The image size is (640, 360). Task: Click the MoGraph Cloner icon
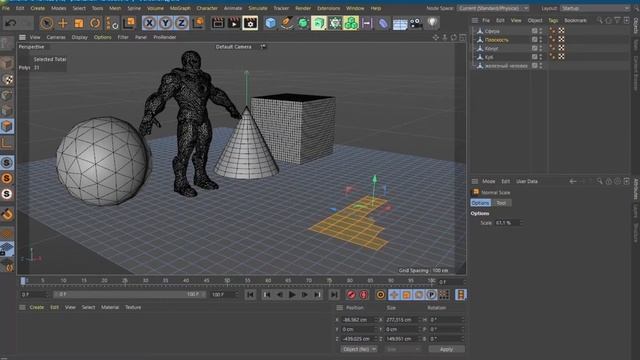coord(351,23)
